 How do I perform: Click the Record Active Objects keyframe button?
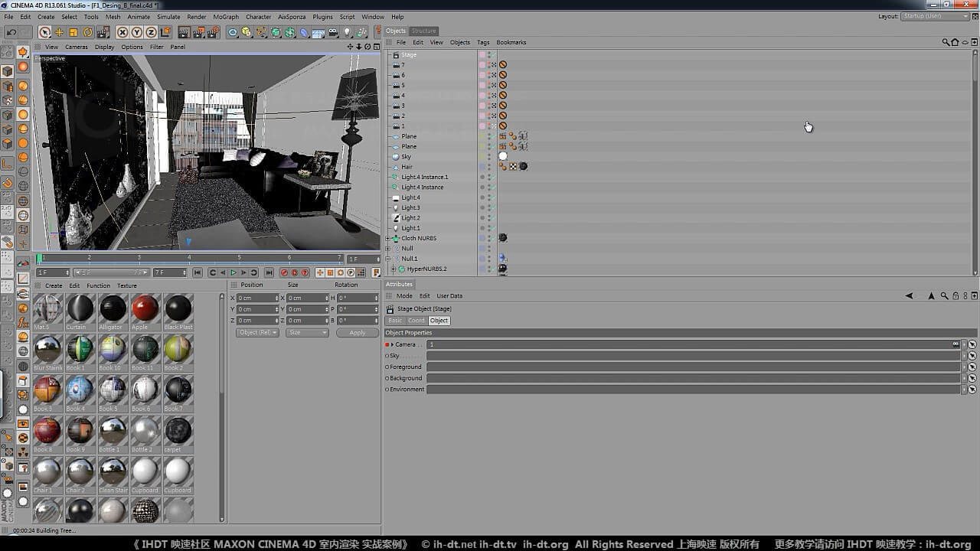point(284,272)
